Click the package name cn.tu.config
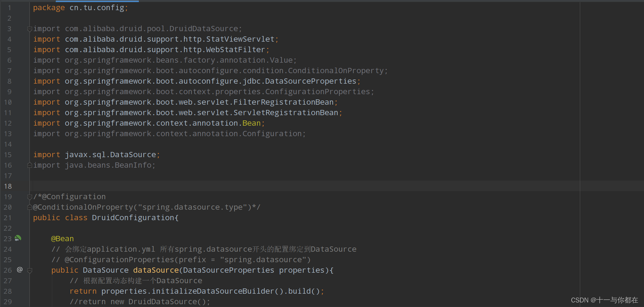The image size is (644, 307). pos(96,8)
